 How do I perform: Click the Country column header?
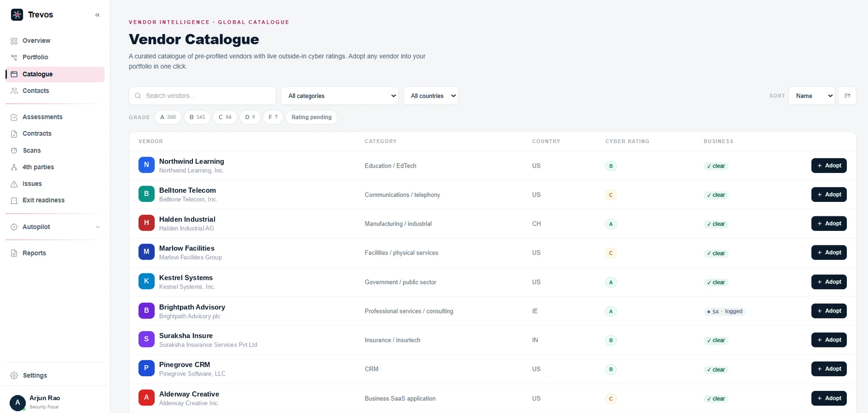546,141
